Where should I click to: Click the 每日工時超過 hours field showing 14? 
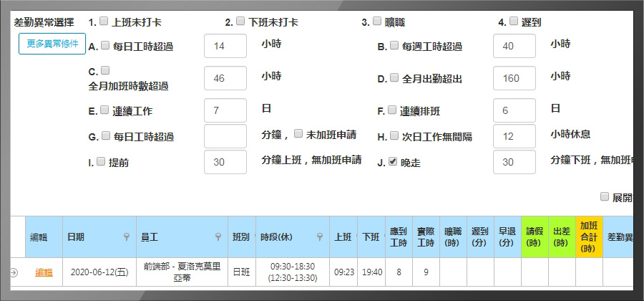[x=225, y=46]
